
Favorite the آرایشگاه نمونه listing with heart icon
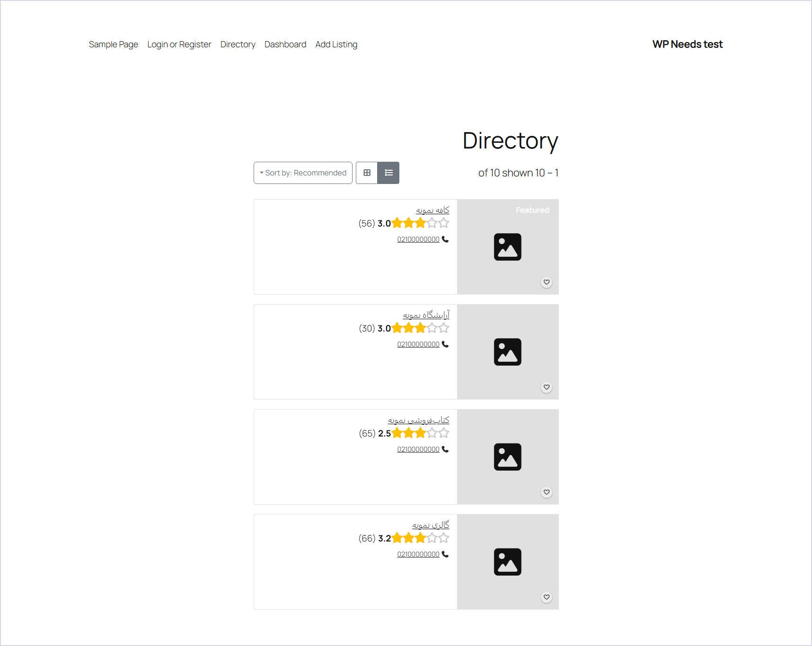[x=547, y=387]
